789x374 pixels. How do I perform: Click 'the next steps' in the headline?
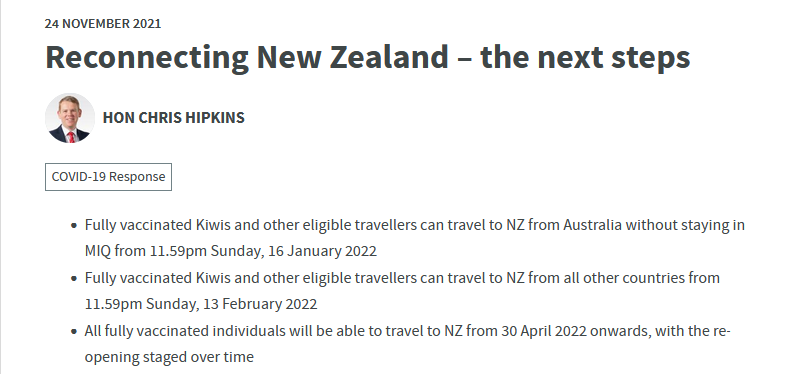[x=585, y=57]
